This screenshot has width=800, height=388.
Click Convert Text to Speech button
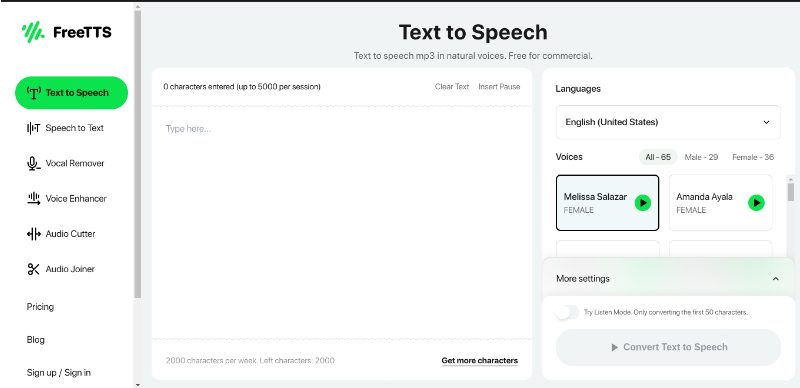668,347
